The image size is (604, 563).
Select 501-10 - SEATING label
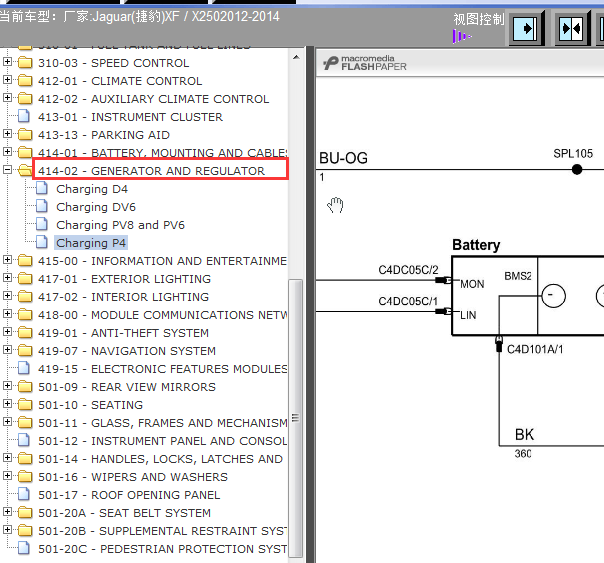point(91,405)
